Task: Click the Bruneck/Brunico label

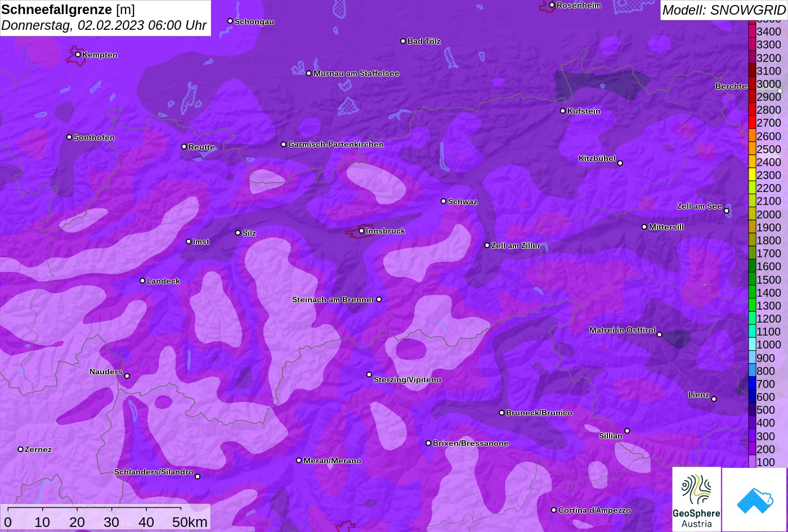Action: 539,413
